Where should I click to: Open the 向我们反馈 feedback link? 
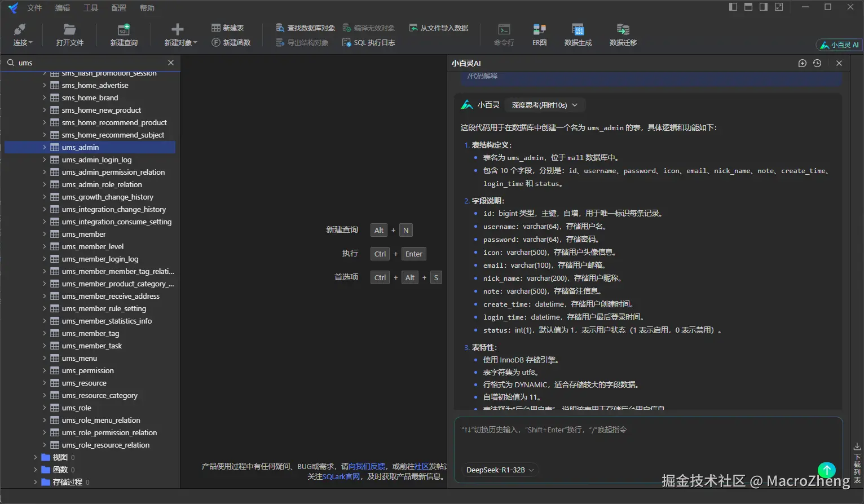(367, 466)
